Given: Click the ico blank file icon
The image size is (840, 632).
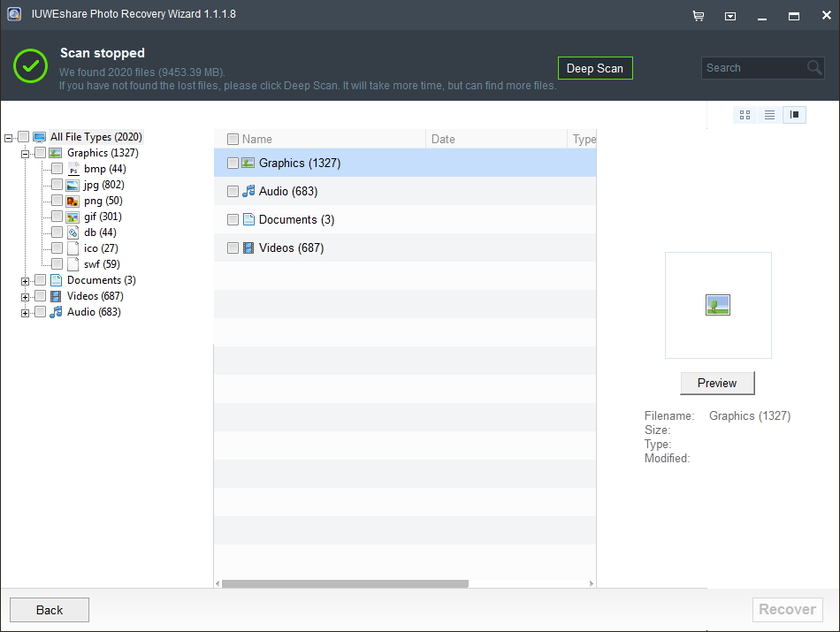Looking at the screenshot, I should tap(73, 248).
